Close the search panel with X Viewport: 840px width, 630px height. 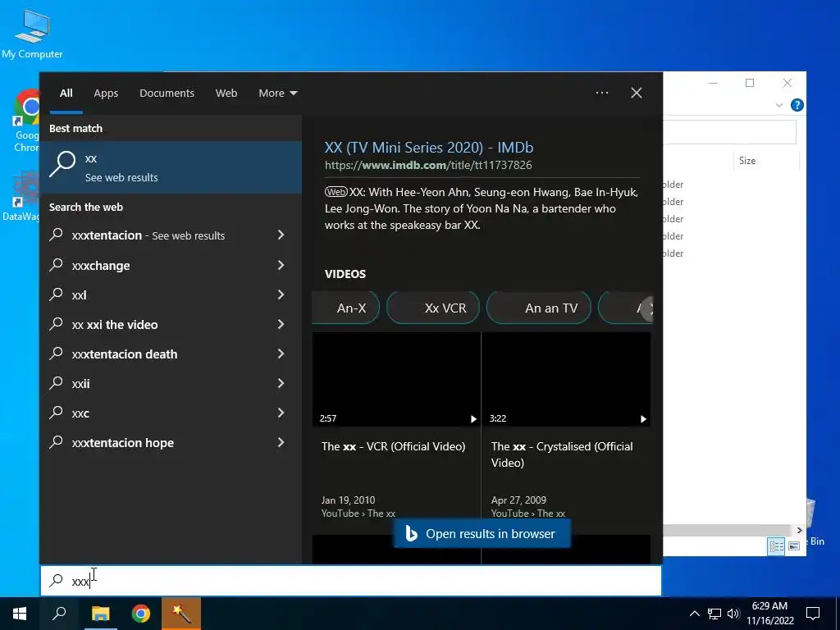click(x=637, y=93)
